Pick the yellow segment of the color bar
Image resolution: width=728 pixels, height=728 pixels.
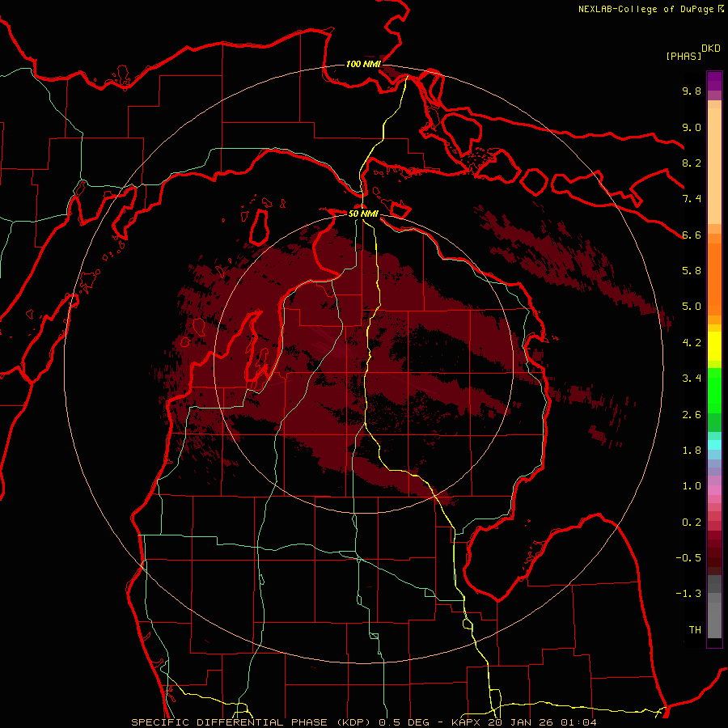click(x=714, y=346)
